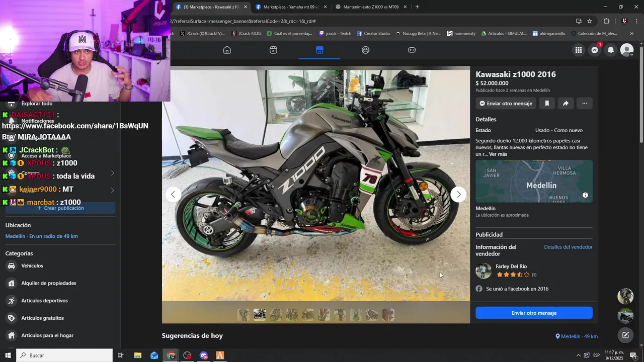Click the Task View taskbar icon
Screen dimensions: 644x362
pyautogui.click(x=121, y=355)
